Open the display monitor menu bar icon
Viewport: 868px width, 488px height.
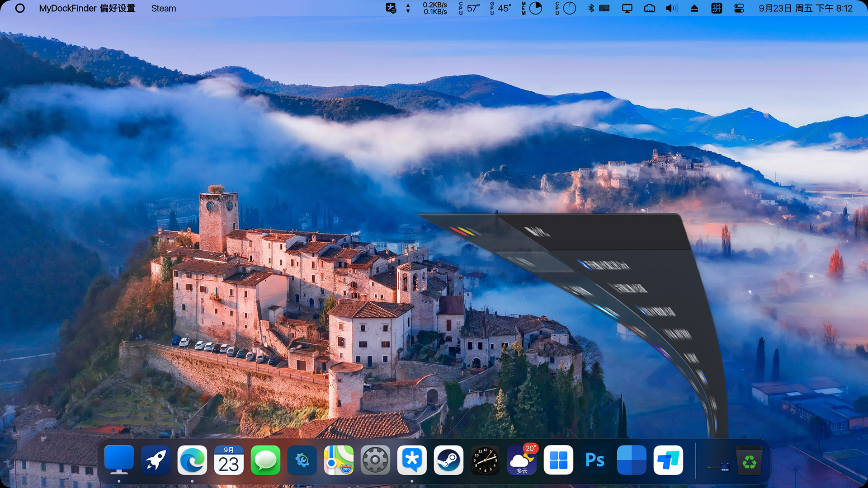tap(627, 8)
